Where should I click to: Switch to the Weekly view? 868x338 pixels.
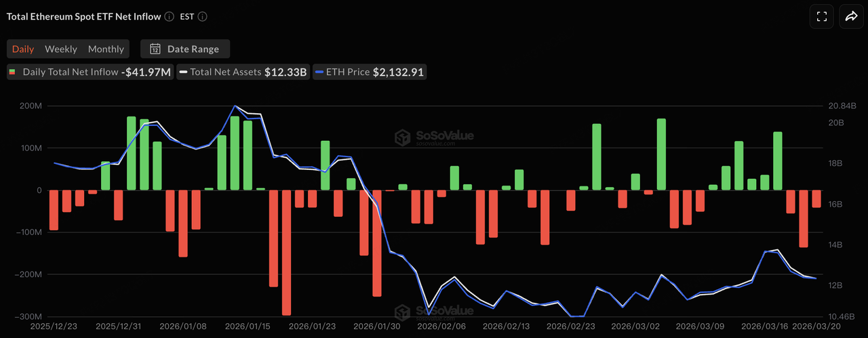click(x=61, y=49)
